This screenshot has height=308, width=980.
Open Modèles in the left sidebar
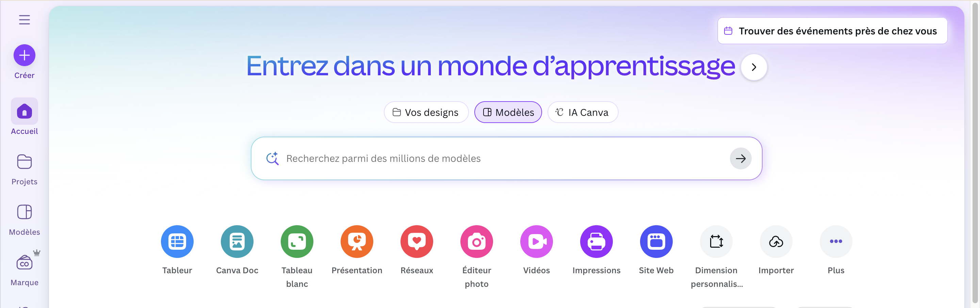[x=24, y=220]
